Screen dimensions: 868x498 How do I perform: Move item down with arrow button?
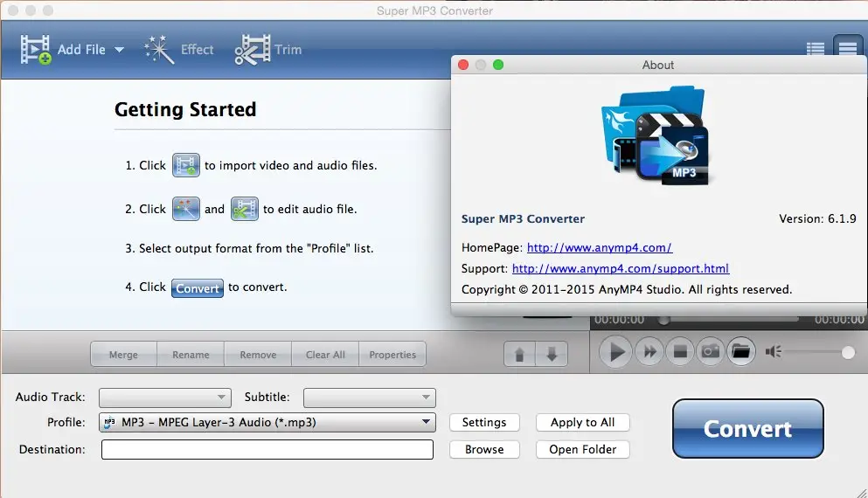(552, 354)
